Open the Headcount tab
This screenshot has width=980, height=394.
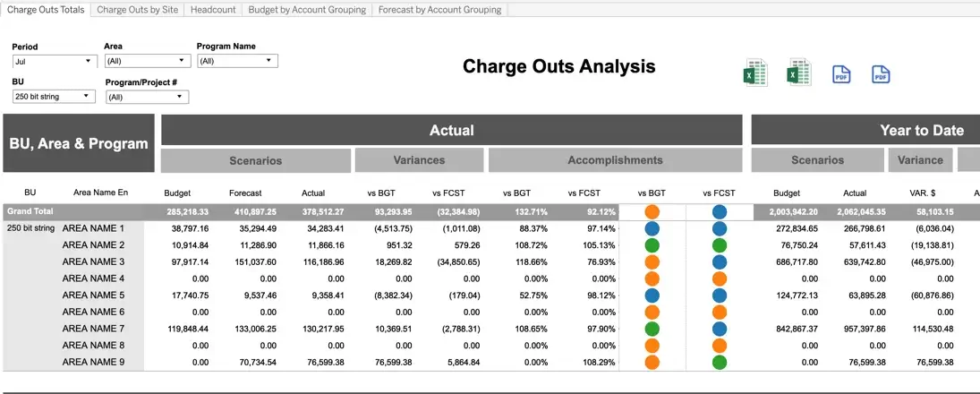(213, 10)
